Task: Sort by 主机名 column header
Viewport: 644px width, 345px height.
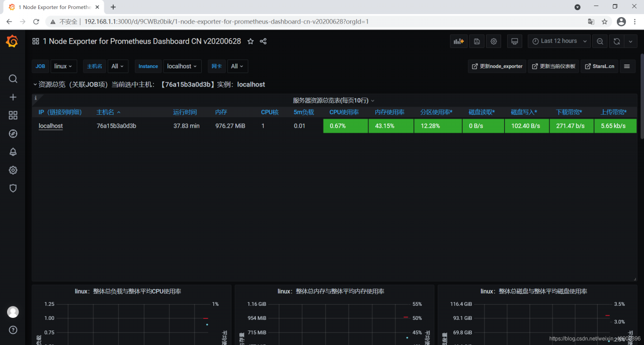Action: coord(108,112)
